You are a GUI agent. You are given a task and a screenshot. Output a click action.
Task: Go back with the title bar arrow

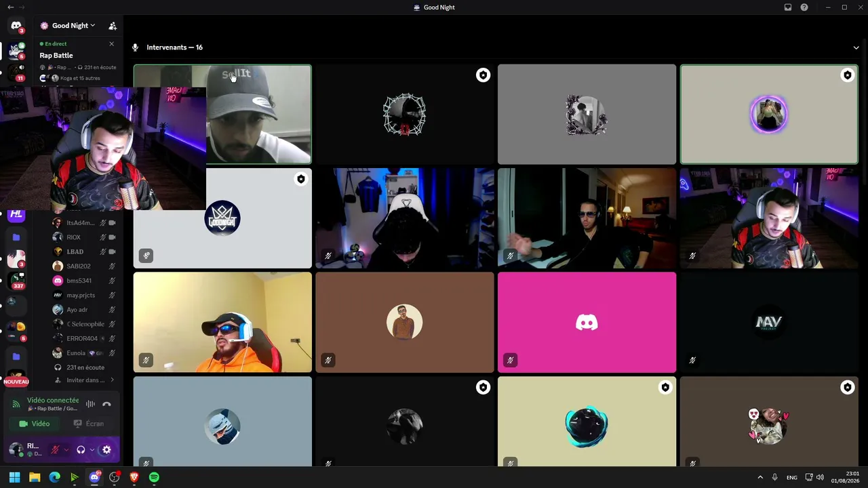pos(10,7)
